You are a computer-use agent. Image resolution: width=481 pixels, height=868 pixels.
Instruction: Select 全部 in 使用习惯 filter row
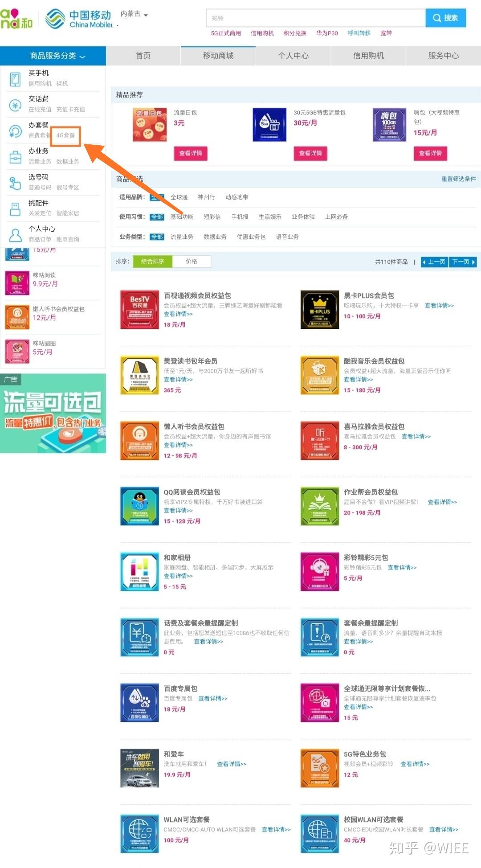(x=157, y=217)
